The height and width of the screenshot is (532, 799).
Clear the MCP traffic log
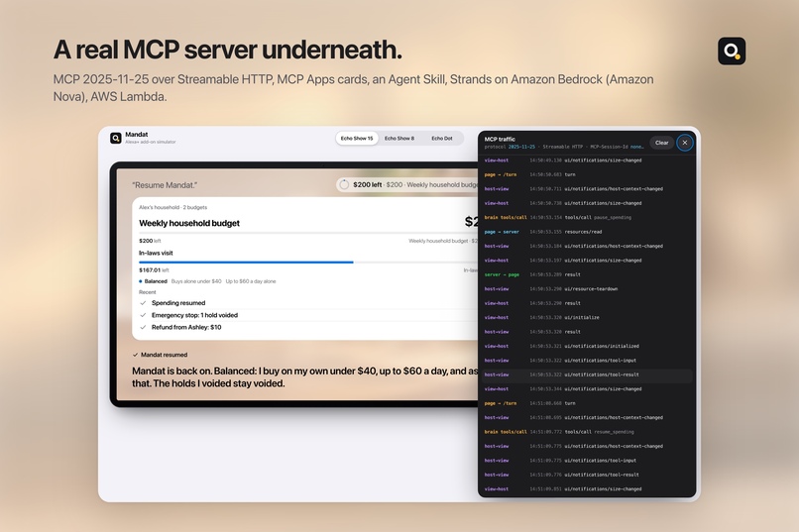661,143
